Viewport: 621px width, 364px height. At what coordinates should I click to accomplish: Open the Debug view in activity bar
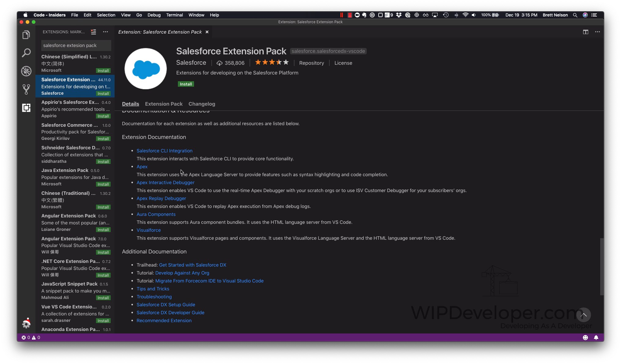coord(26,71)
